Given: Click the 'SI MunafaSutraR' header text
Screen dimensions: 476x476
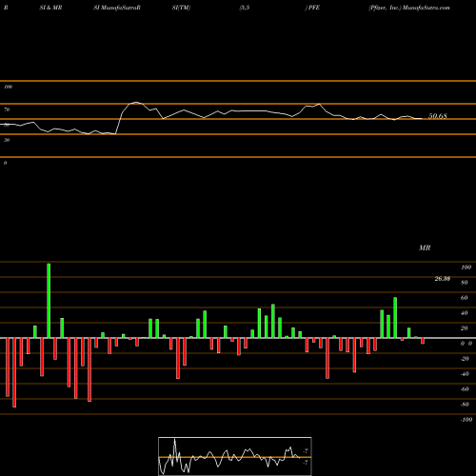Looking at the screenshot, I should point(117,8).
